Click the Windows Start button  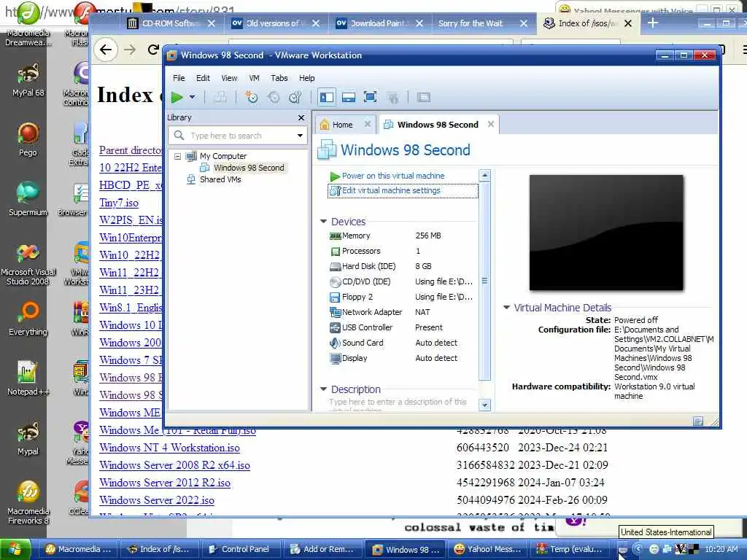point(15,549)
